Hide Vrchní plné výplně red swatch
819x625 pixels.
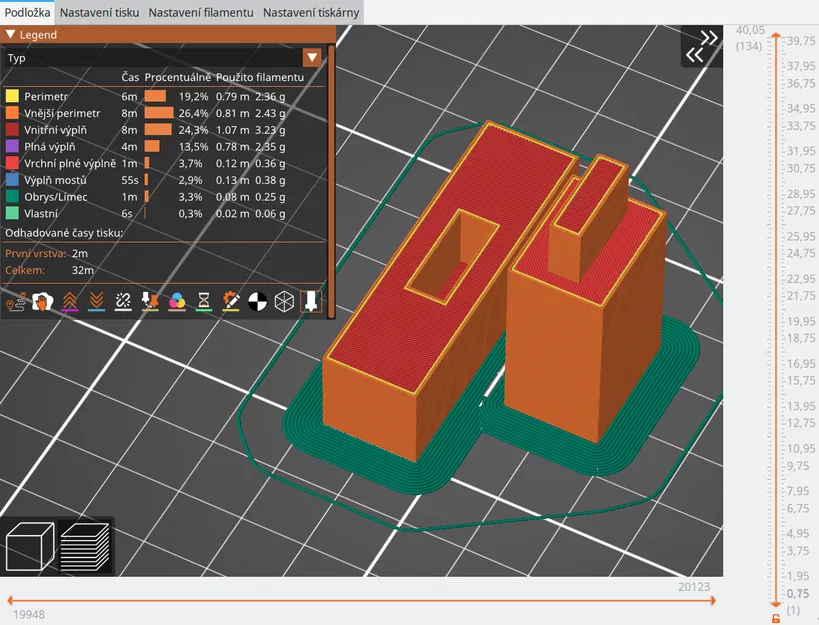coord(12,163)
